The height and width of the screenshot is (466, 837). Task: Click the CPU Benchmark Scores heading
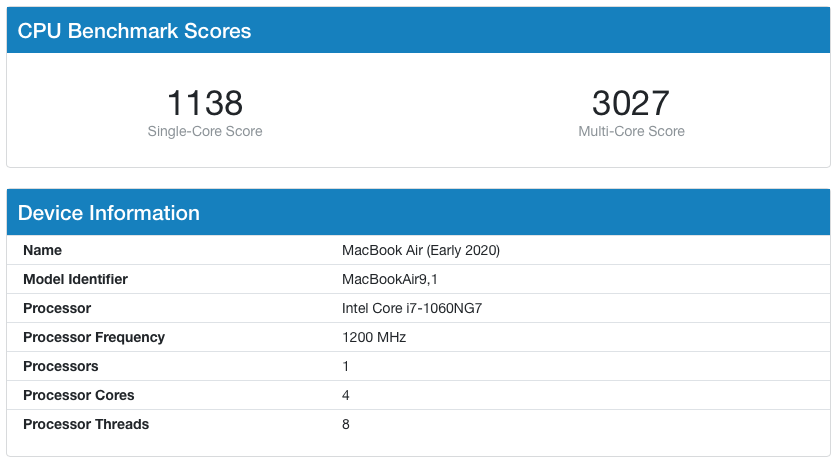coord(134,30)
